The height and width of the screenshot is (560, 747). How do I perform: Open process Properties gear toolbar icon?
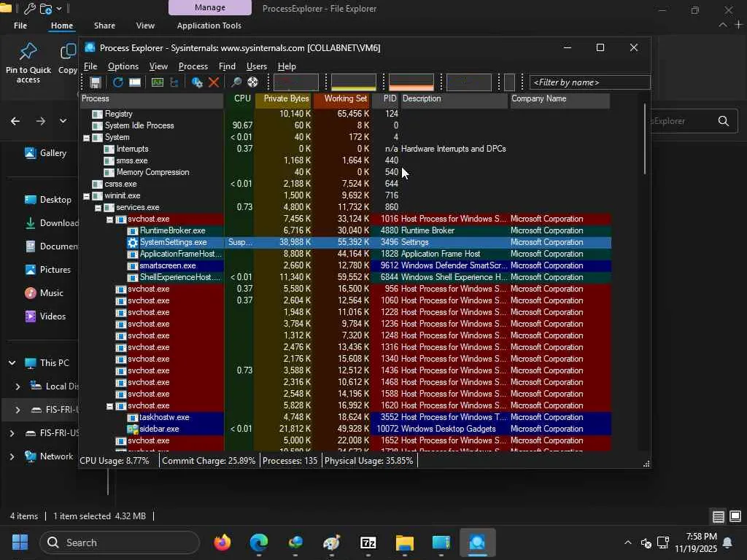point(197,82)
